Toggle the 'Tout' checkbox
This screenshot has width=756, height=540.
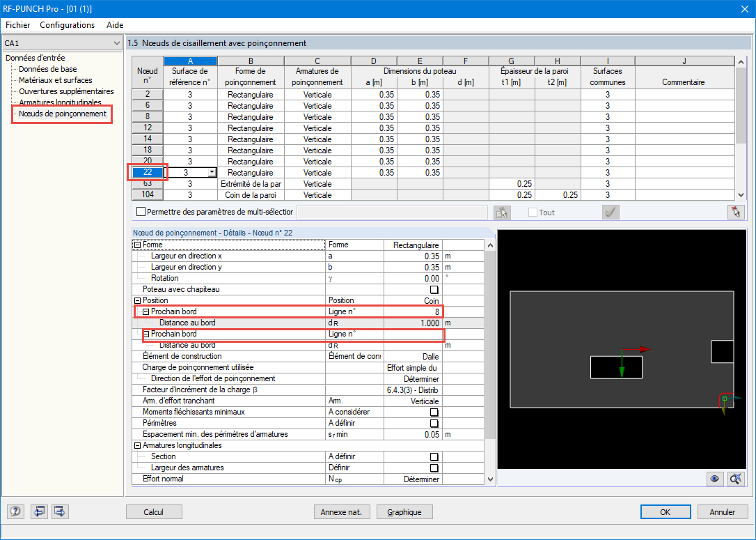tap(533, 213)
